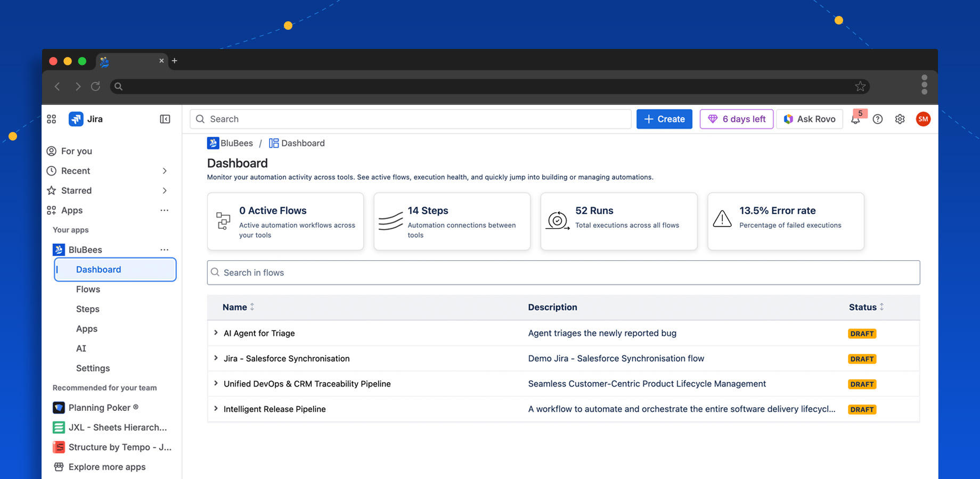Click the Explore more apps store icon
This screenshot has height=479, width=980.
click(x=59, y=467)
